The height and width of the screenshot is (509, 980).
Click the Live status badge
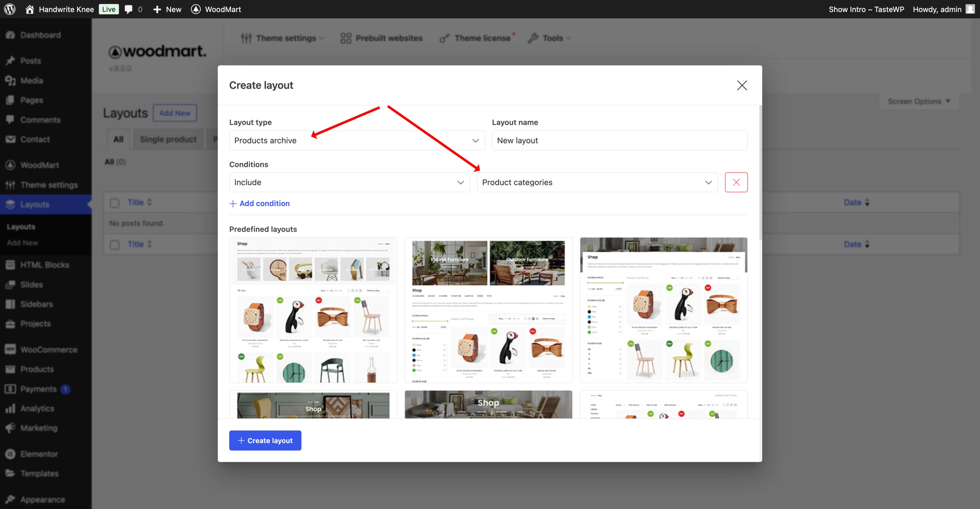(108, 9)
